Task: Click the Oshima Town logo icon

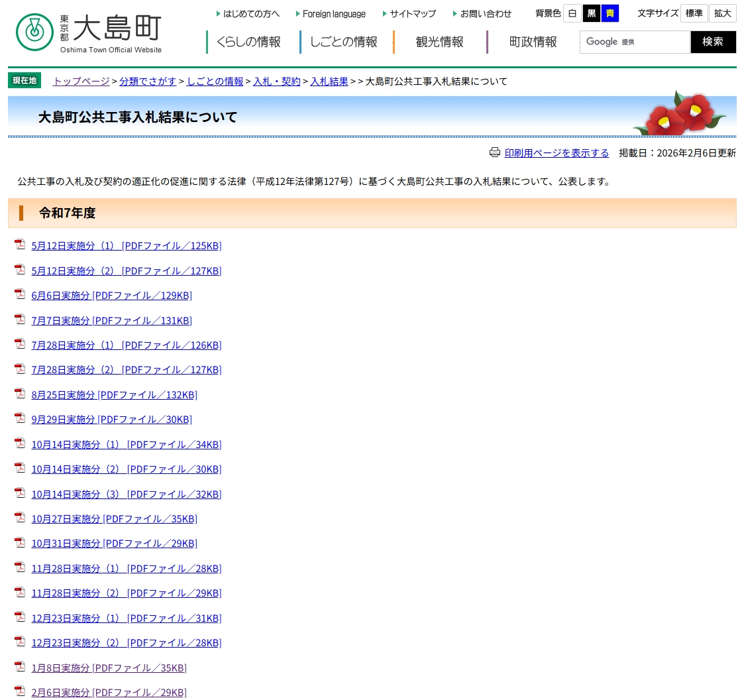Action: coord(34,32)
